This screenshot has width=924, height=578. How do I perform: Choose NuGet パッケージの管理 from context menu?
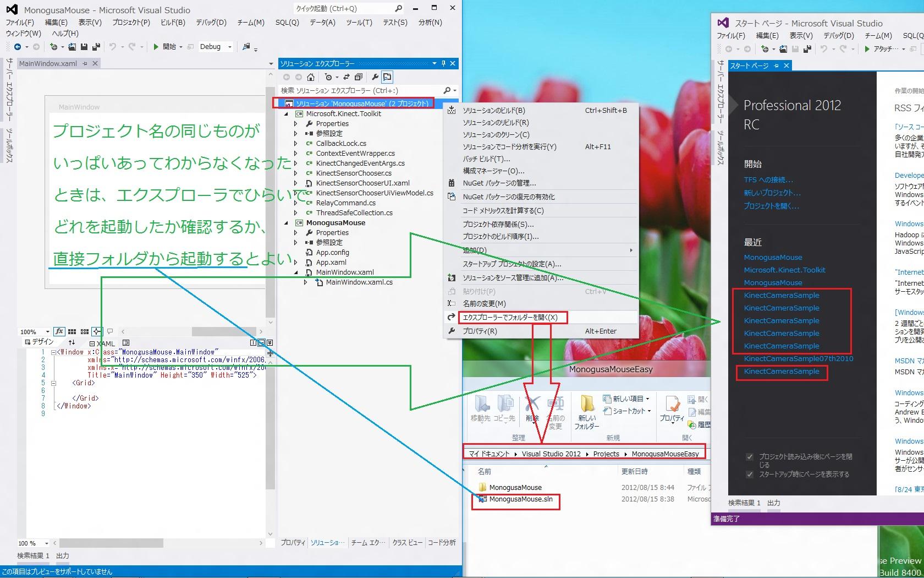(x=541, y=183)
